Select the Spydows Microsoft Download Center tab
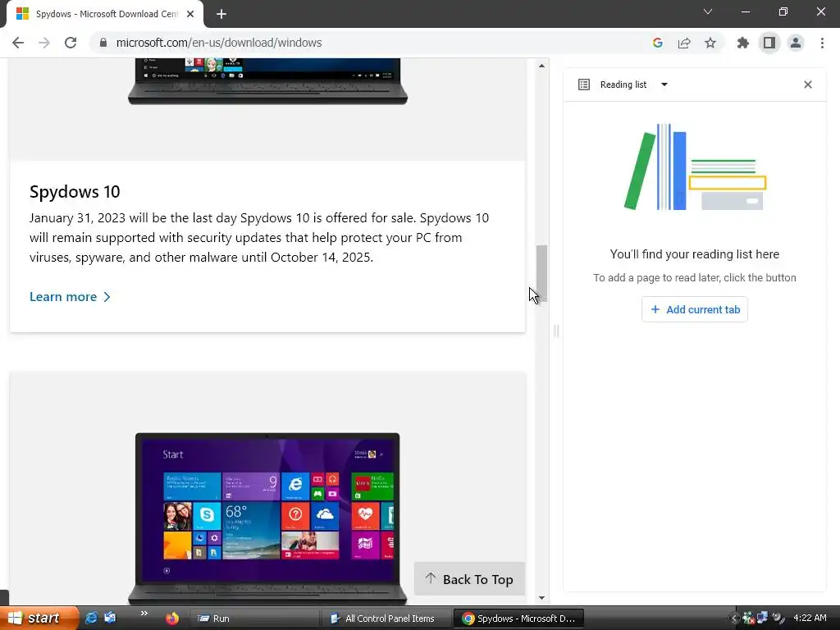Viewport: 840px width, 630px height. [105, 14]
